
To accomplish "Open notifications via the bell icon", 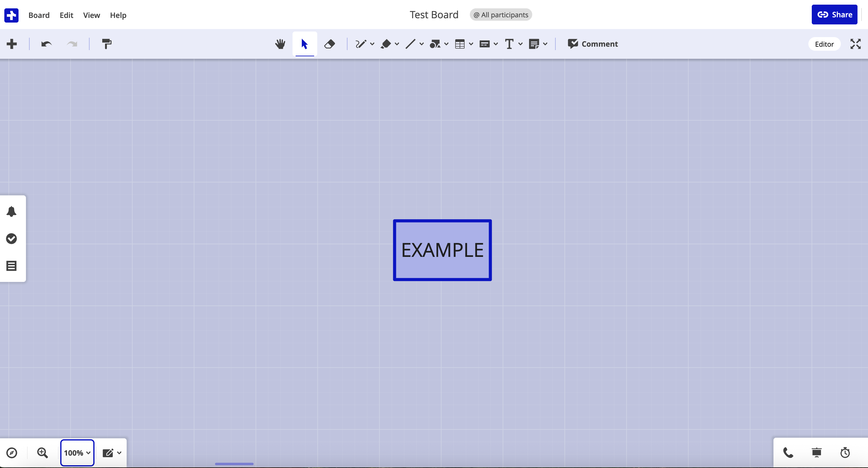I will pyautogui.click(x=11, y=212).
